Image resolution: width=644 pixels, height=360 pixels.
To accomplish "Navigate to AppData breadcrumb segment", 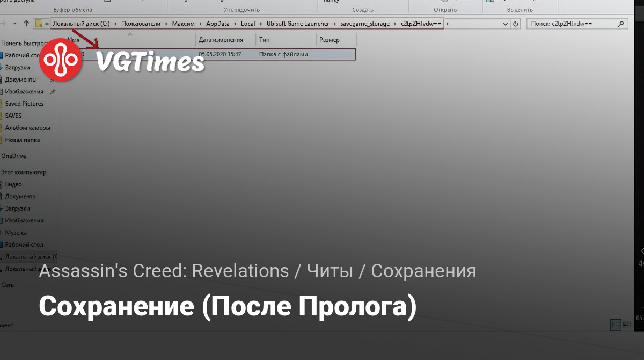I will (219, 24).
